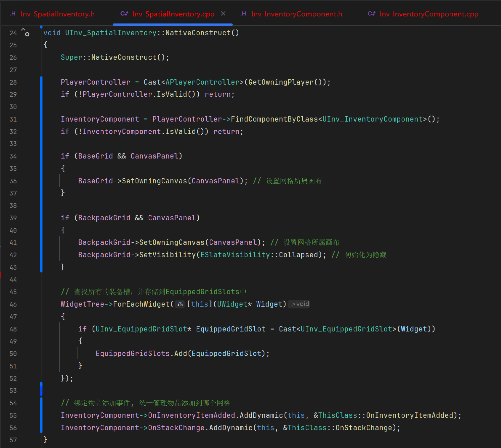Screen dimensions: 501x448
Task: Click the ->void return type inlay hint
Action: coord(299,304)
